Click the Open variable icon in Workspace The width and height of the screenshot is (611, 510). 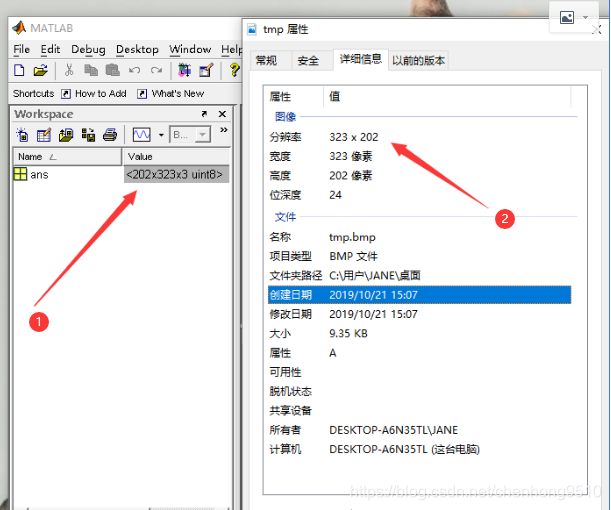point(44,135)
